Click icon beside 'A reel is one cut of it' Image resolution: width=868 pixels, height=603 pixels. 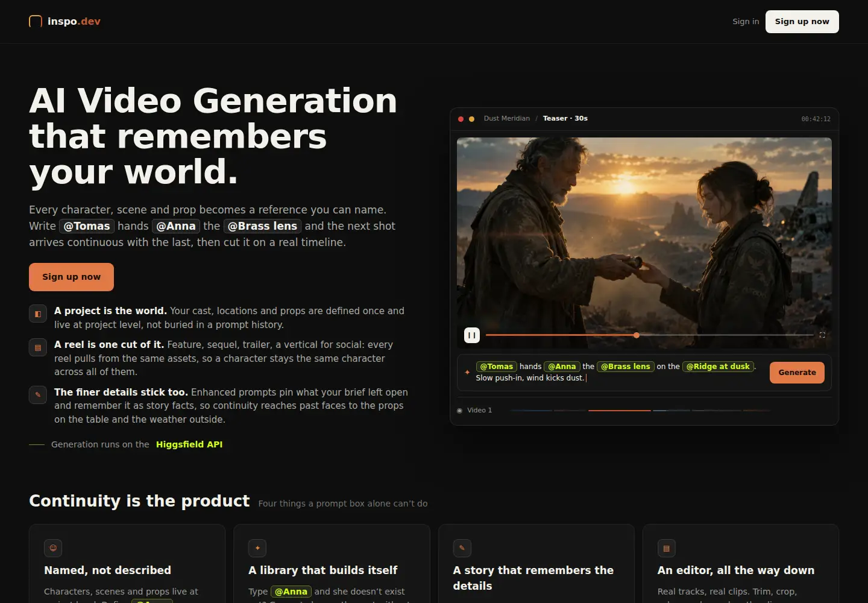(x=38, y=347)
